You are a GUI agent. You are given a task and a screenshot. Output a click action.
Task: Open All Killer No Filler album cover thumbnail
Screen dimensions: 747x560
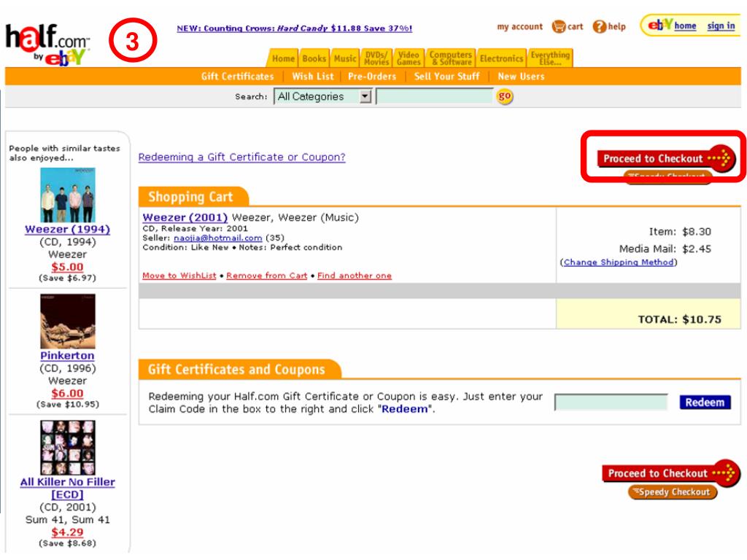[68, 448]
